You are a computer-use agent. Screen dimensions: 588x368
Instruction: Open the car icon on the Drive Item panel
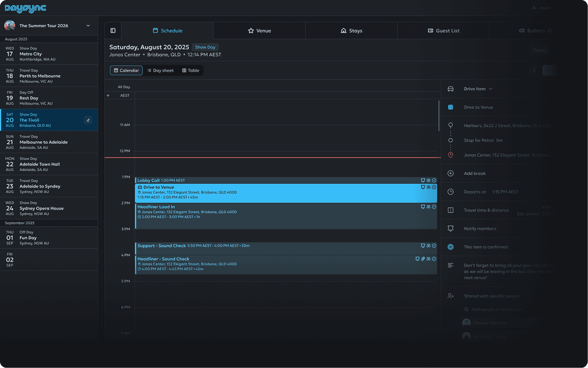point(451,89)
